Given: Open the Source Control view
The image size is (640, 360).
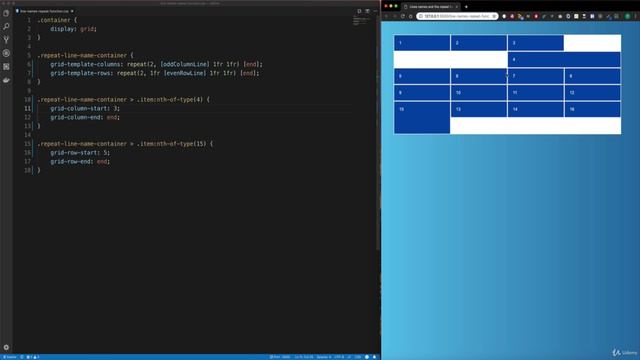Looking at the screenshot, I should click(6, 40).
